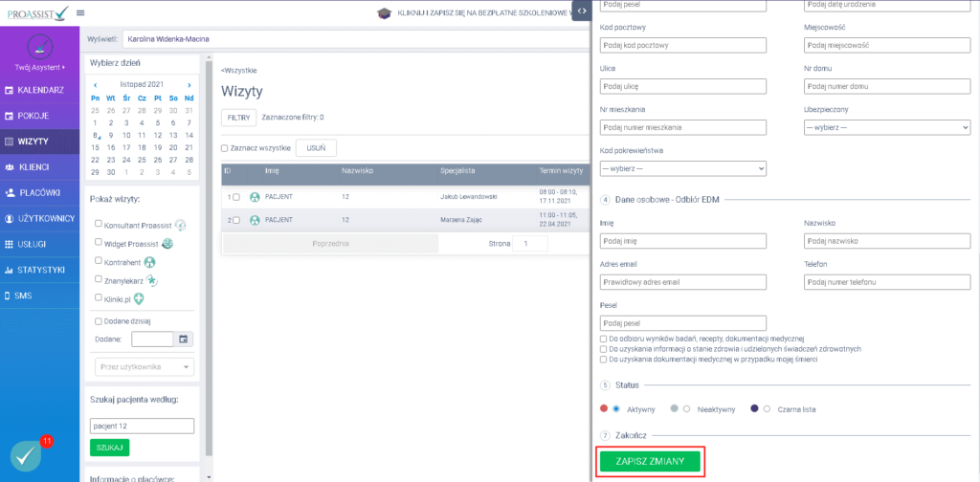Expand the Kod pokrewieństwa dropdown
Screen dimensions: 980x482
(682, 168)
